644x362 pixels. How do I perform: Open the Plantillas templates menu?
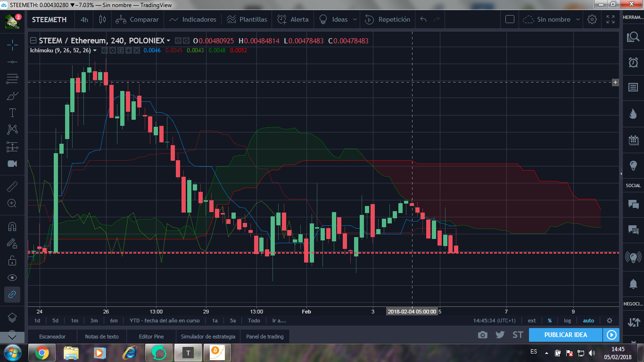(247, 19)
